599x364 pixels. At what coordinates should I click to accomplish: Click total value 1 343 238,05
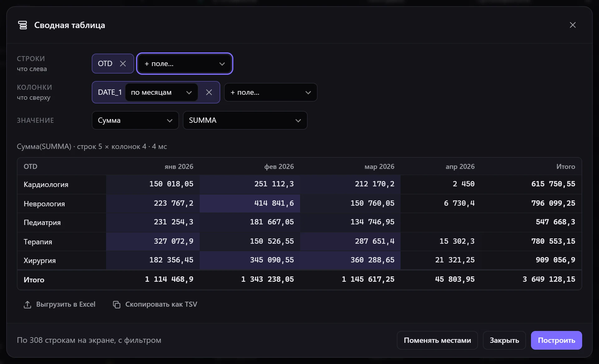click(267, 279)
